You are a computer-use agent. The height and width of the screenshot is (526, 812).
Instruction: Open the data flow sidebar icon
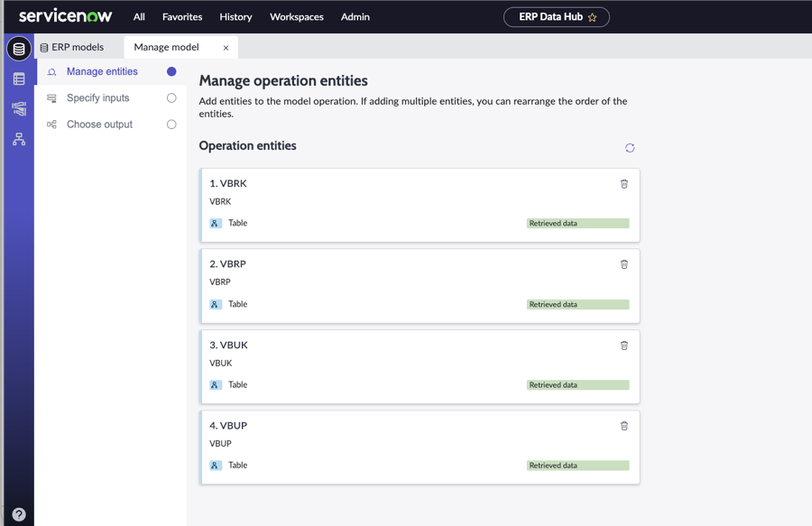click(19, 109)
